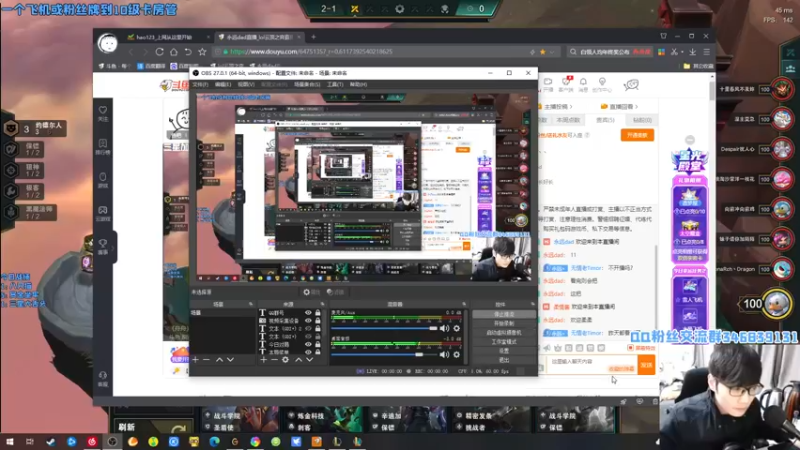Open settings gear for 麦克风/Aux mixer channel
Image resolution: width=800 pixels, height=450 pixels.
[x=457, y=329]
